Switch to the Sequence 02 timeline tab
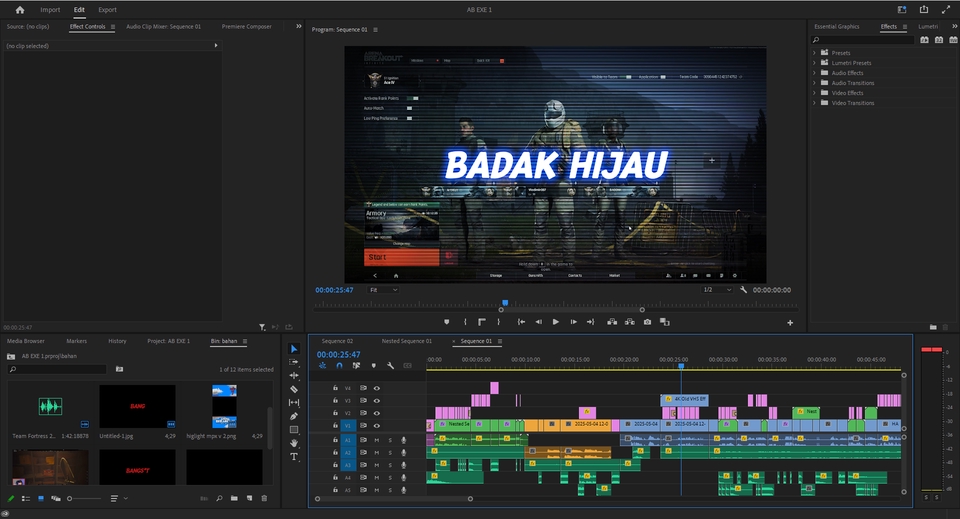The height and width of the screenshot is (519, 960). pyautogui.click(x=337, y=341)
